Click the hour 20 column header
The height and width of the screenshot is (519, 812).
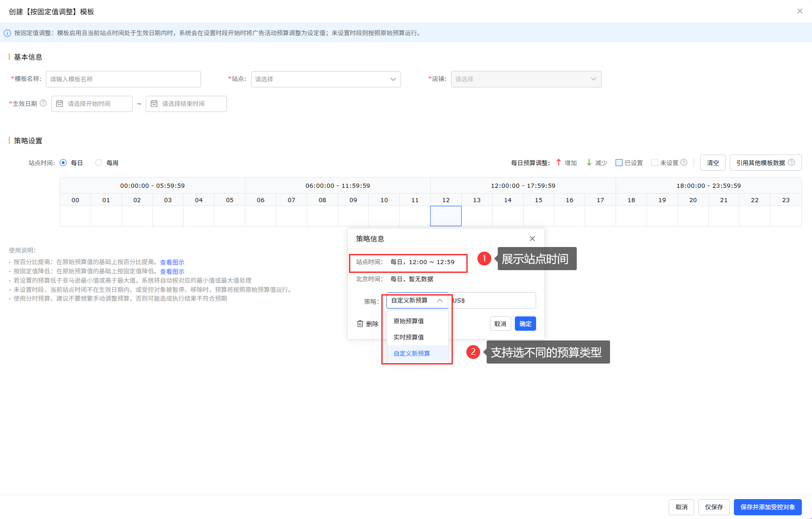tap(693, 200)
